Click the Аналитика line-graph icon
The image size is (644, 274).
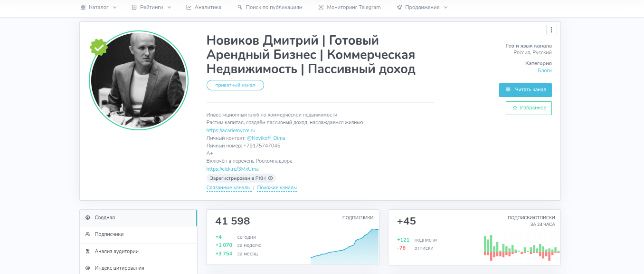189,7
